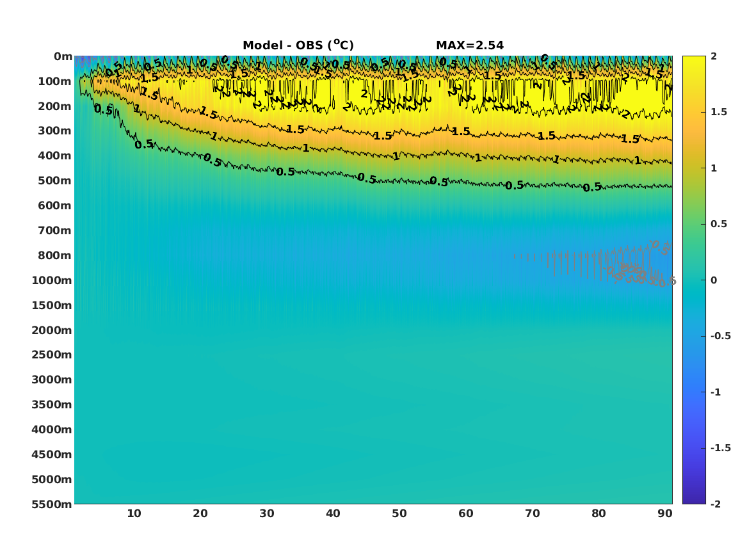
Task: Click the '700m' depth axis label
Action: click(55, 230)
